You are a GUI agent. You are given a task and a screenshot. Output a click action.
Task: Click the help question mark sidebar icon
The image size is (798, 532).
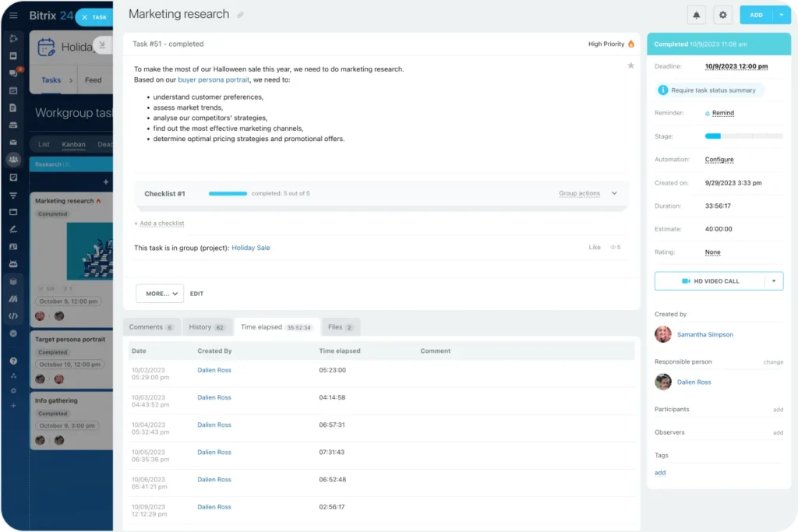(x=13, y=361)
